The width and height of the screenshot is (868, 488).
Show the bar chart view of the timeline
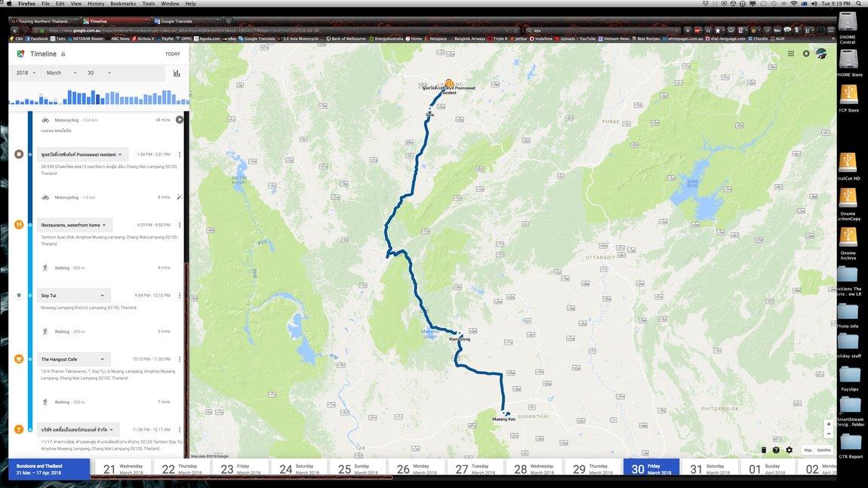point(177,73)
